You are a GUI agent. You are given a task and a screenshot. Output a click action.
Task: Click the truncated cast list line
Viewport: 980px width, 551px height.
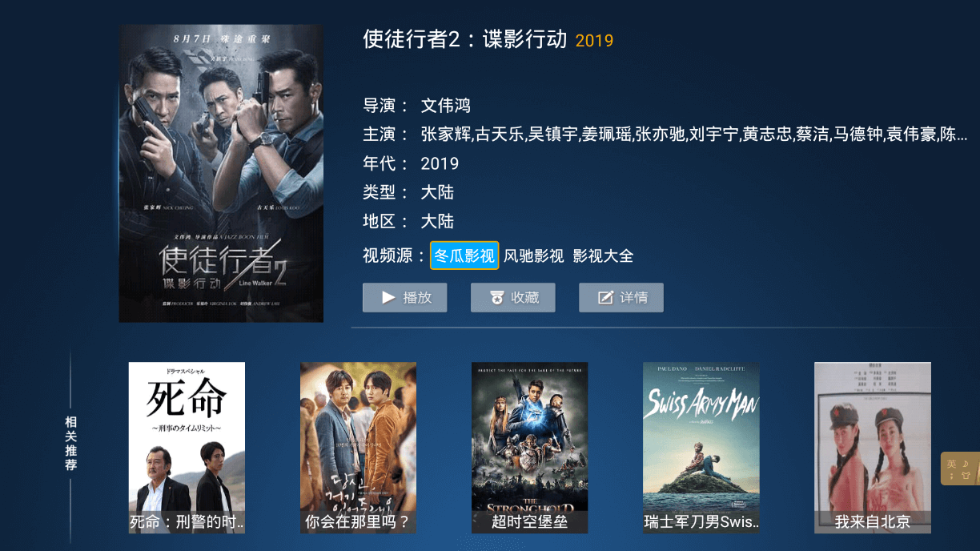click(694, 135)
